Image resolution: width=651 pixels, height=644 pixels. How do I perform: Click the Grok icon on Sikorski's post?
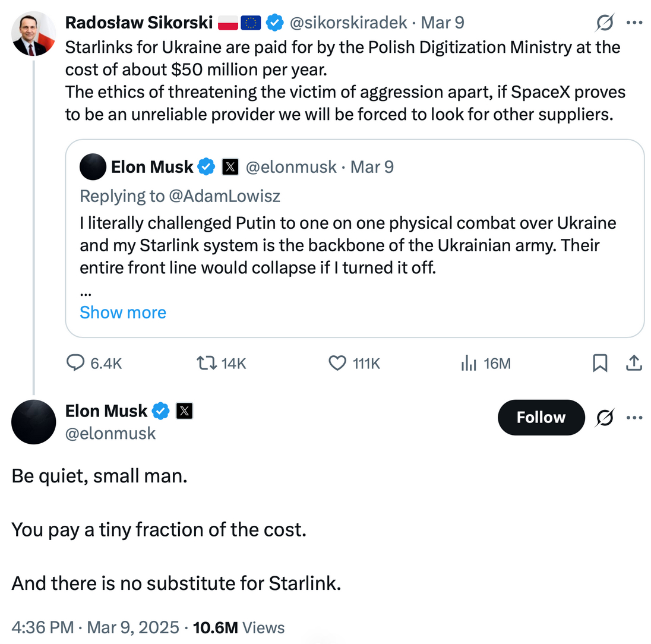pos(605,23)
